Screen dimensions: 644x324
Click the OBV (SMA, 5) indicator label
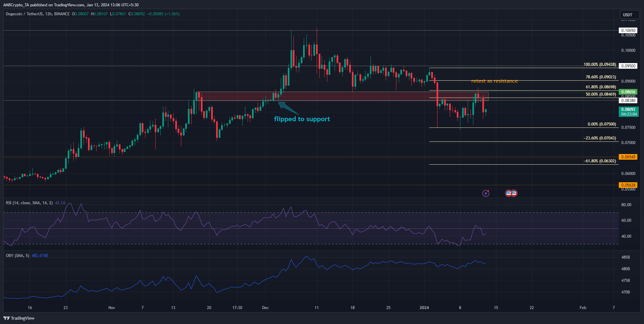18,256
